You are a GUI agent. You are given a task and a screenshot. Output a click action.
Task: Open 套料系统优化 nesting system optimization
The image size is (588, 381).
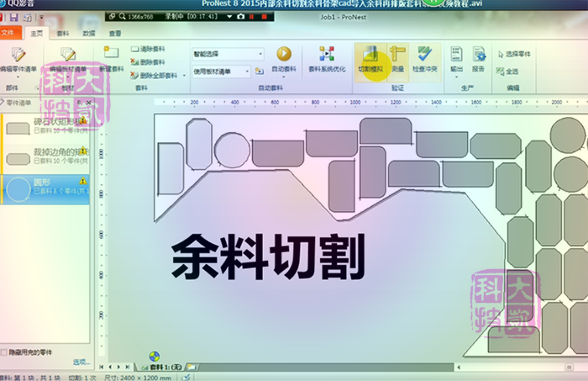[327, 60]
